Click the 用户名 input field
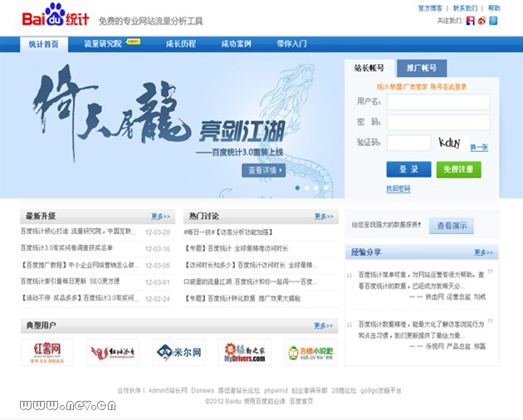 [438, 102]
